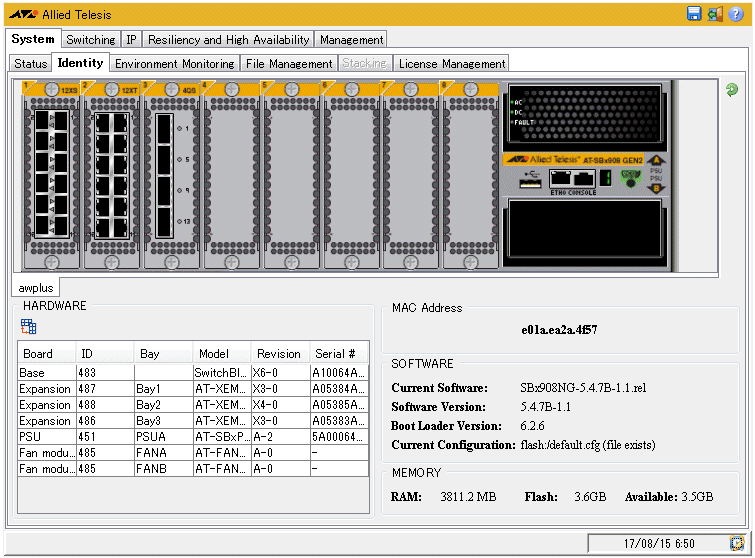Click the logout door icon
The height and width of the screenshot is (558, 755).
point(715,14)
